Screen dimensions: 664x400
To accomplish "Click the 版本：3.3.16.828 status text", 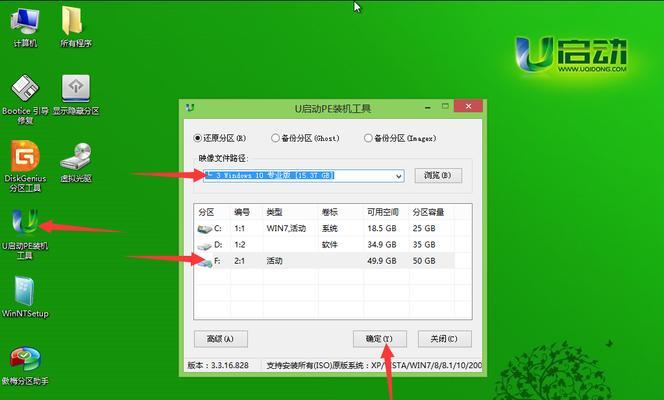I will [218, 365].
